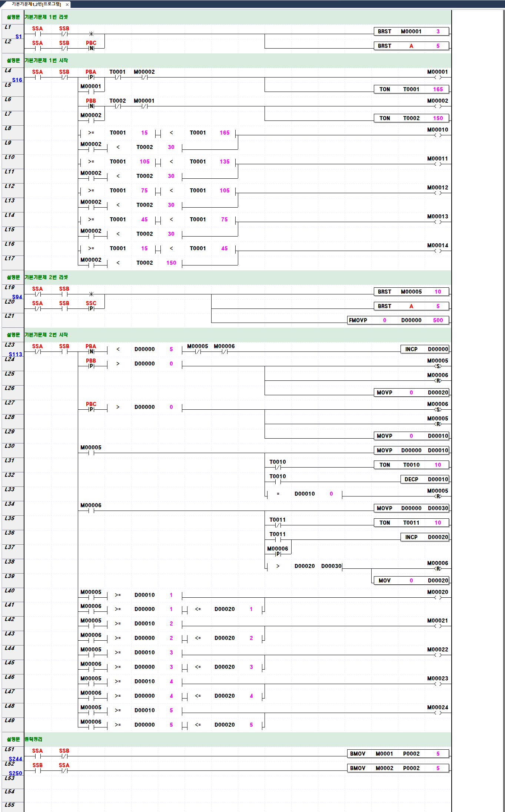
Task: Click the M00014 output coil on line L16
Action: (x=438, y=251)
